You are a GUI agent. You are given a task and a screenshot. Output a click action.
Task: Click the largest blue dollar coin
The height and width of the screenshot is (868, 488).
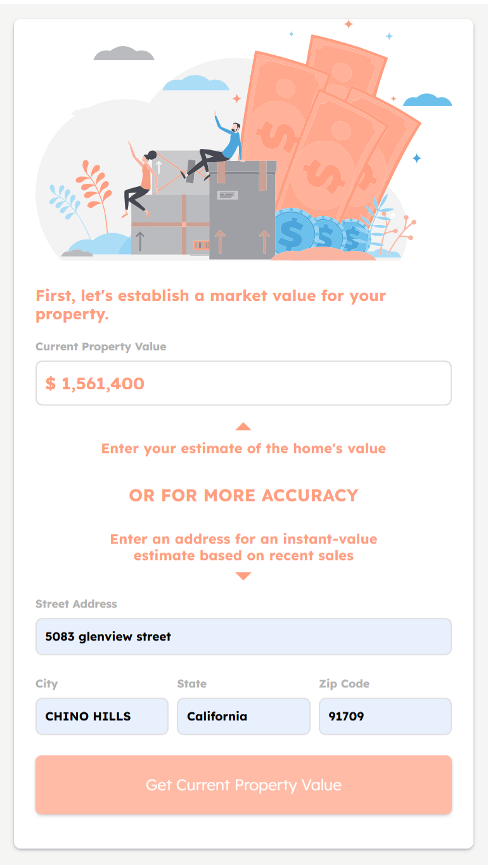[x=292, y=233]
